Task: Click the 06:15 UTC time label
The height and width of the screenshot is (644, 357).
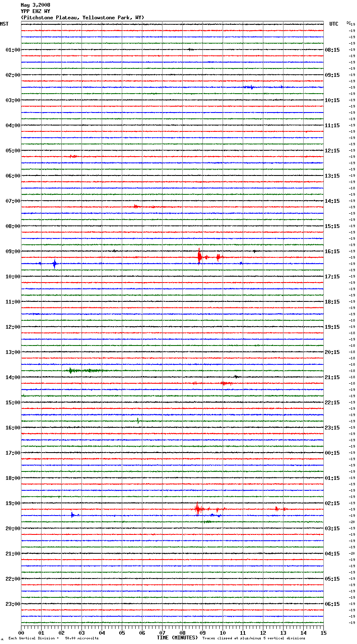Action: (332, 604)
